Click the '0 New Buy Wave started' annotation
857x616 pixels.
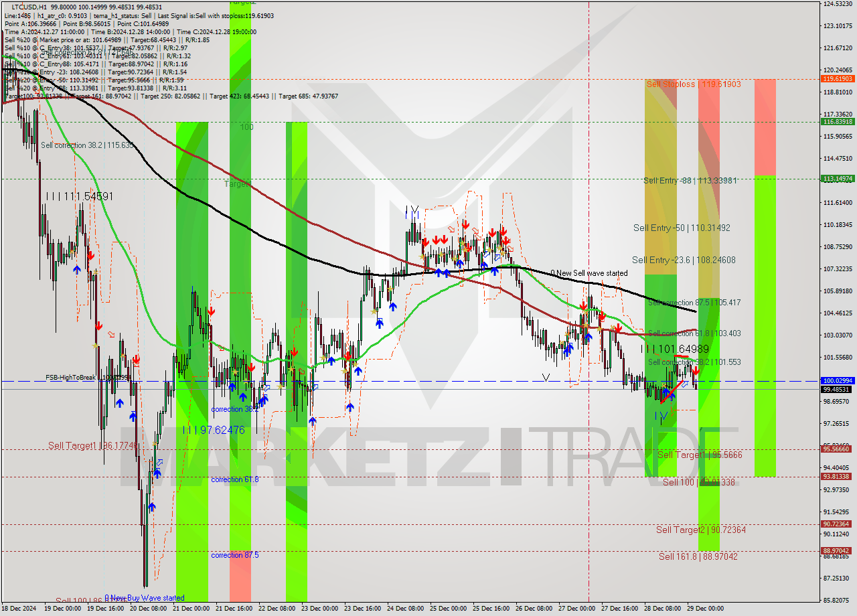tap(144, 598)
